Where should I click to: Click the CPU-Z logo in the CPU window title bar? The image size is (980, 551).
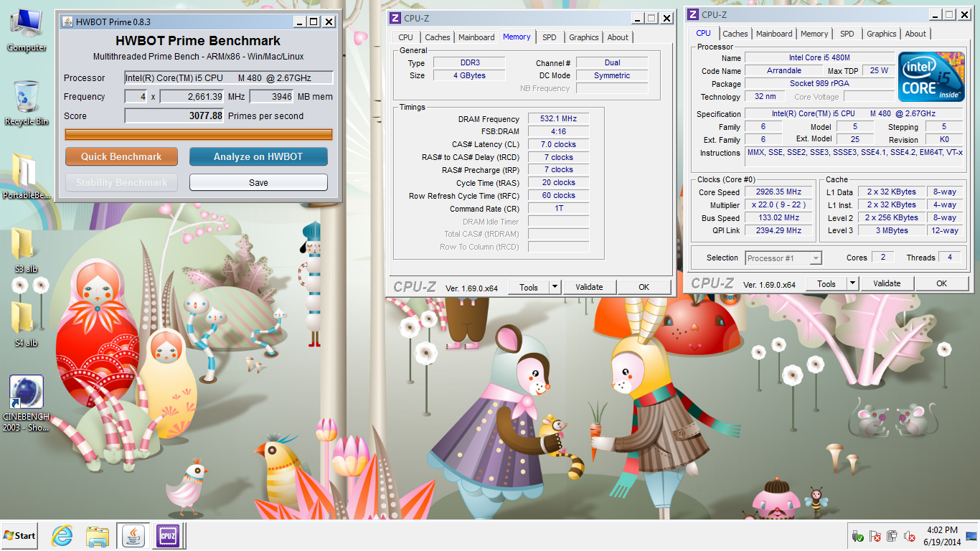[692, 14]
